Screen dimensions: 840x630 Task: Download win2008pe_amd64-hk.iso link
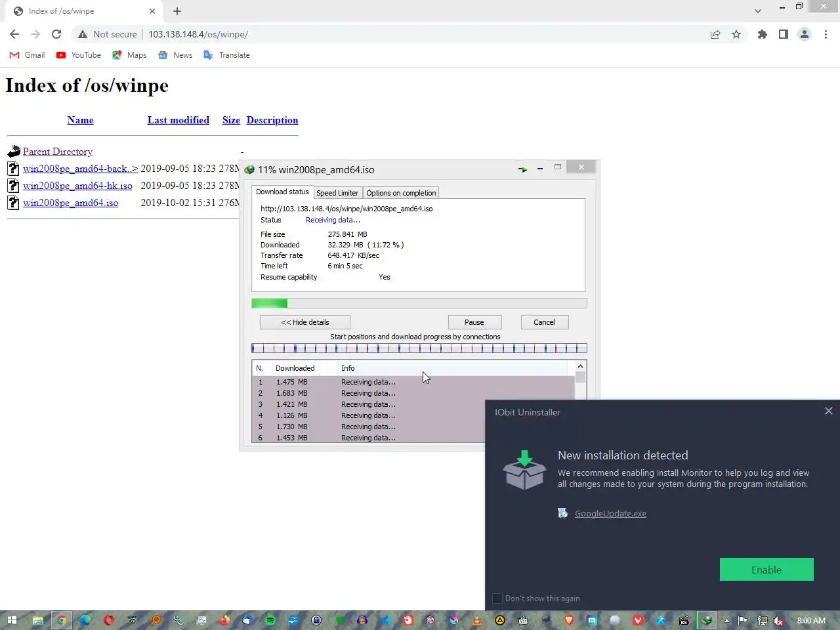77,186
